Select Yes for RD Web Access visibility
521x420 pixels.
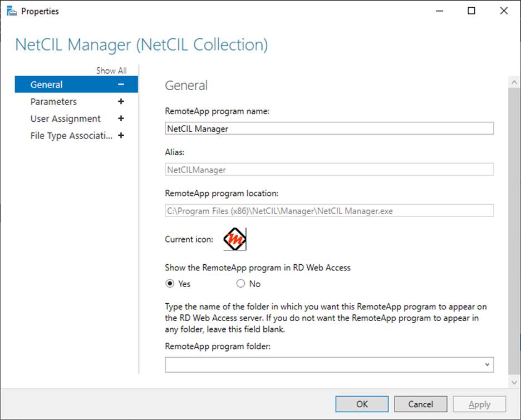click(x=169, y=284)
